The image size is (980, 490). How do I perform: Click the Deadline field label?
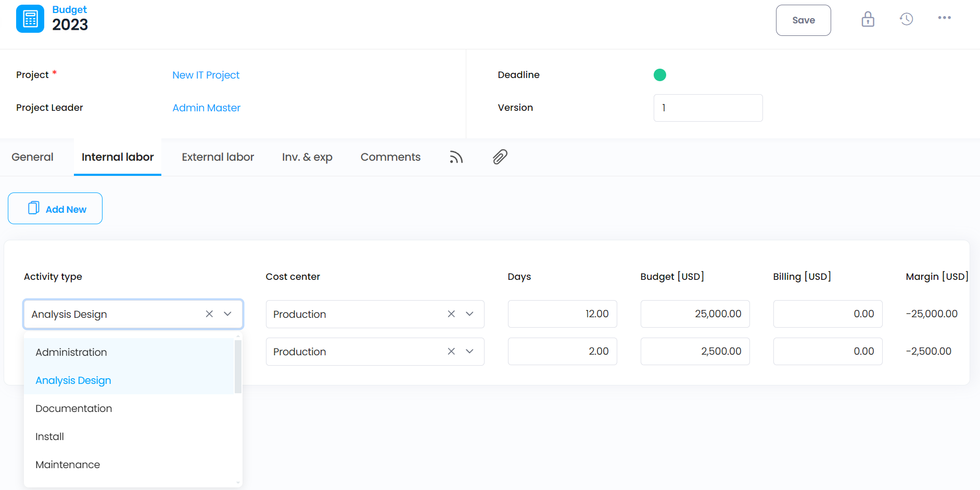[518, 75]
